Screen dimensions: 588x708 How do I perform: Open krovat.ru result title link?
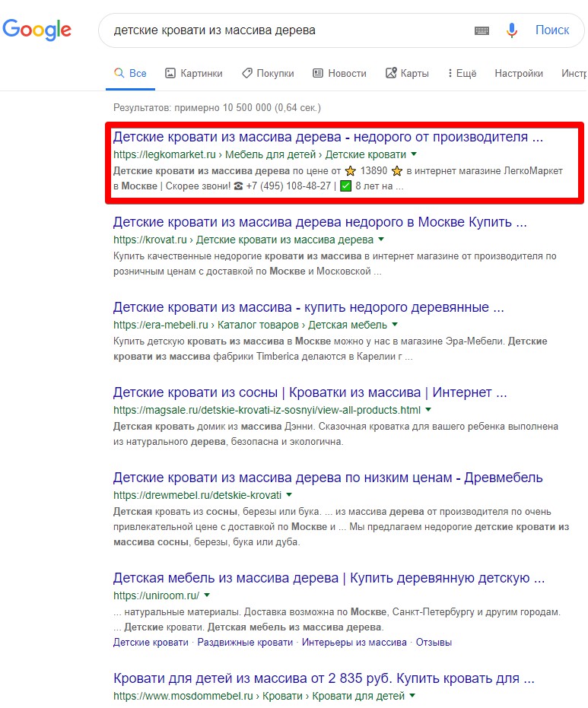point(319,222)
